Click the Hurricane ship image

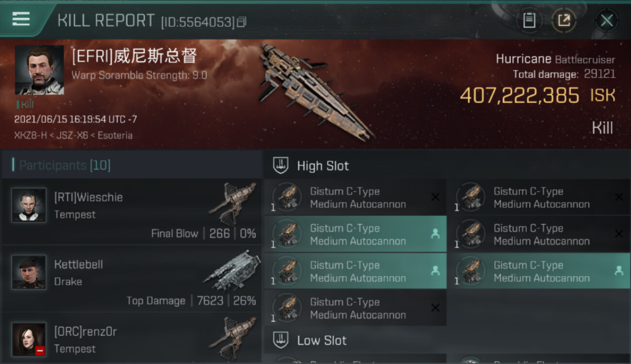(316, 89)
